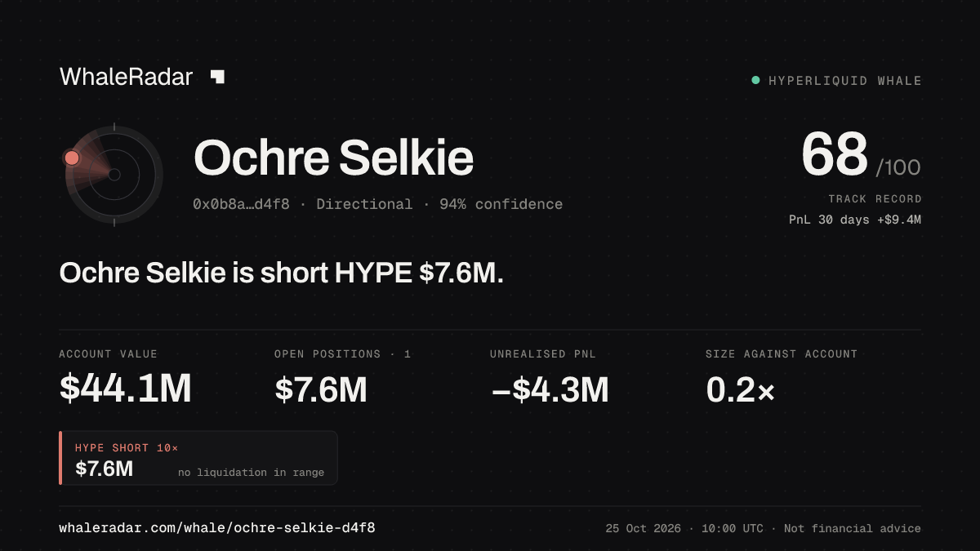This screenshot has height=551, width=980.
Task: Open whaleradar.com/whale/ochre-selkie-d4f8 link
Action: pyautogui.click(x=217, y=528)
